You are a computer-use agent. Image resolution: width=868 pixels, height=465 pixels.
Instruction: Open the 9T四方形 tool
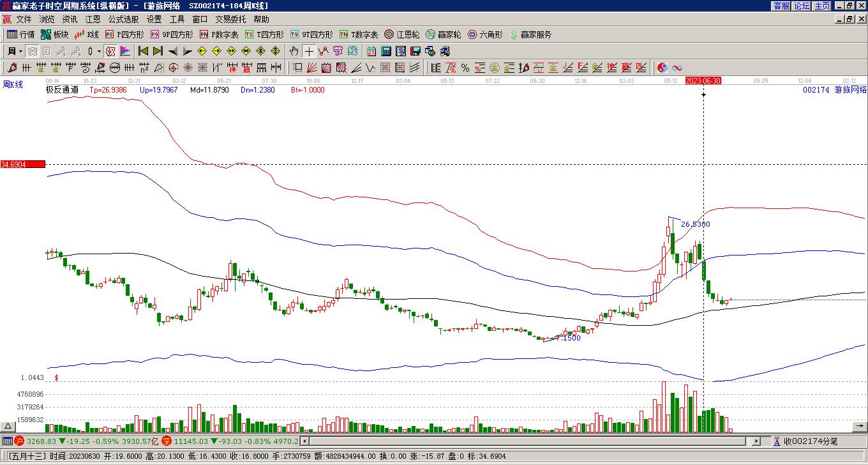[311, 34]
